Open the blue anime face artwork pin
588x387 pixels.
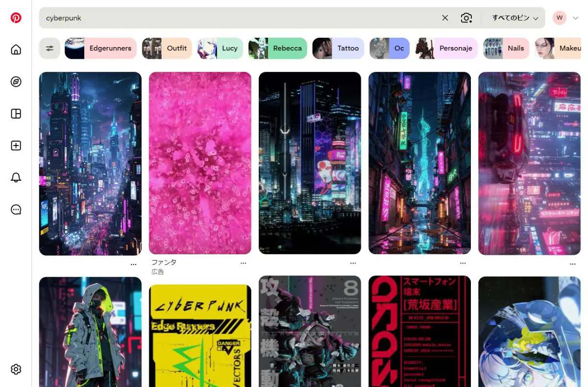click(x=529, y=332)
